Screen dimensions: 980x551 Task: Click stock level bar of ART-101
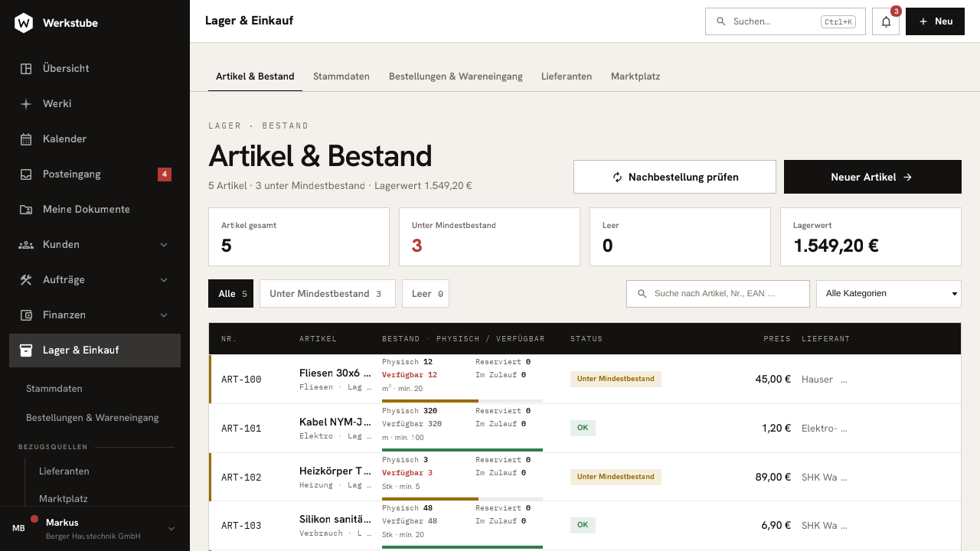click(462, 449)
